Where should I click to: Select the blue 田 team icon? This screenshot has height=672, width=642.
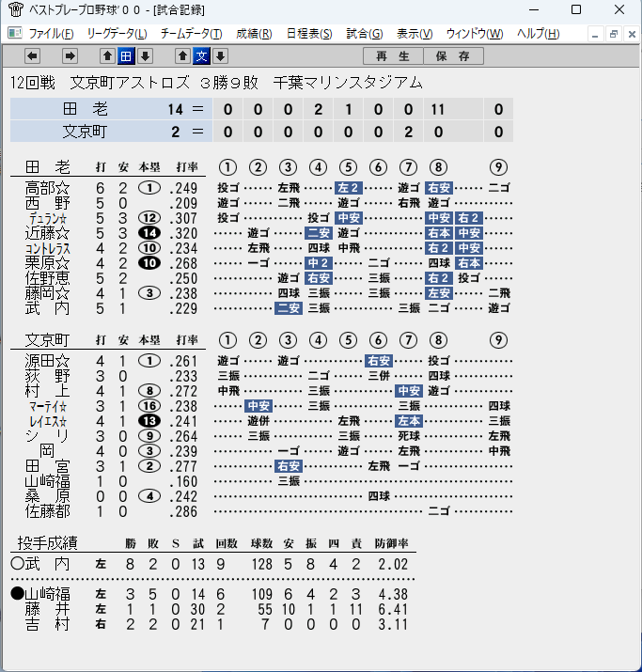click(126, 55)
